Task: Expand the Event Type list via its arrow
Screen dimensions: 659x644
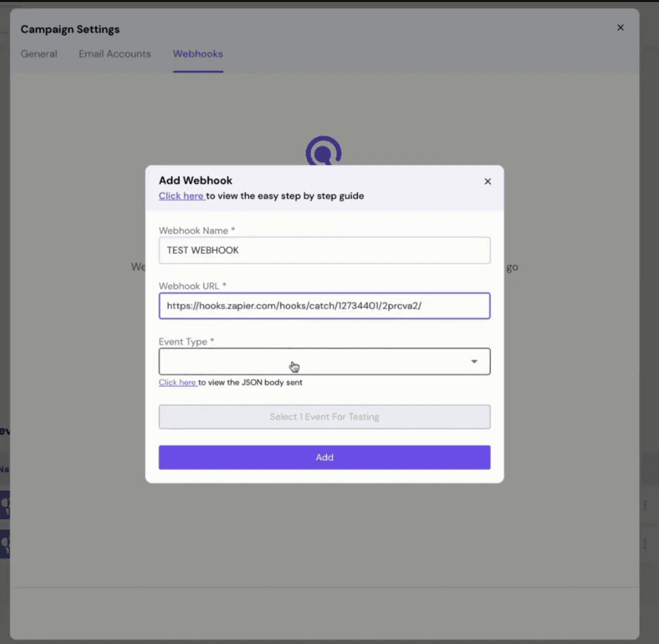Action: [474, 361]
